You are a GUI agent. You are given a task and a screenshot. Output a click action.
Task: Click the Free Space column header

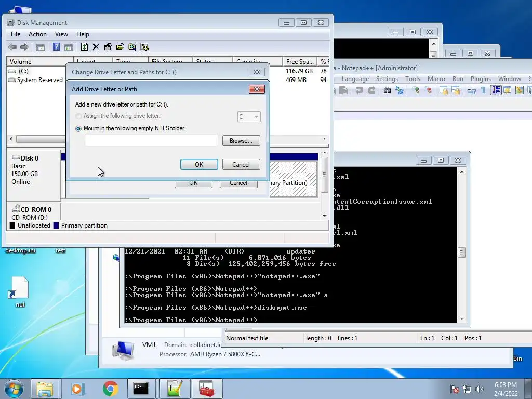300,61
